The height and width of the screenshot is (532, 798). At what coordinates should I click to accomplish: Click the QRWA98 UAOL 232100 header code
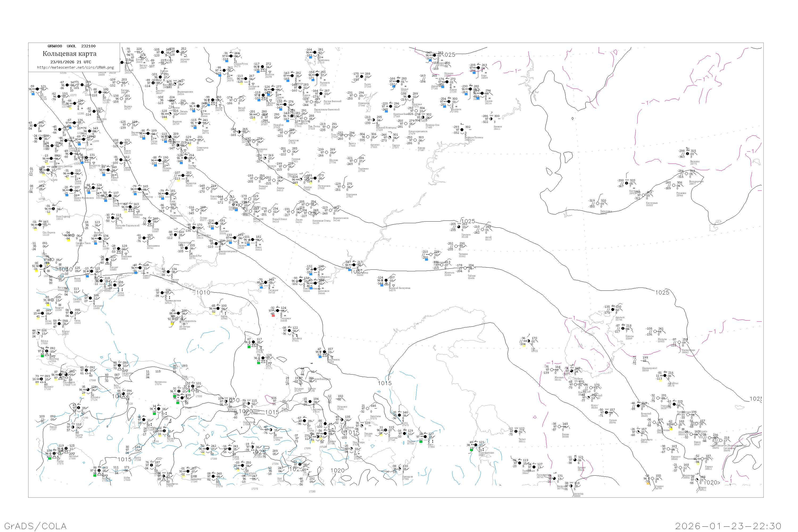point(71,46)
